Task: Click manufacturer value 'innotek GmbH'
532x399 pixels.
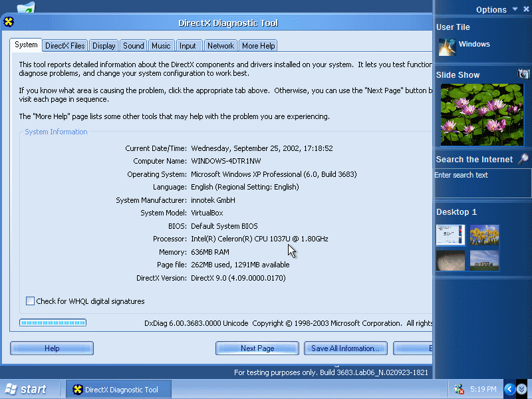Action: point(213,200)
